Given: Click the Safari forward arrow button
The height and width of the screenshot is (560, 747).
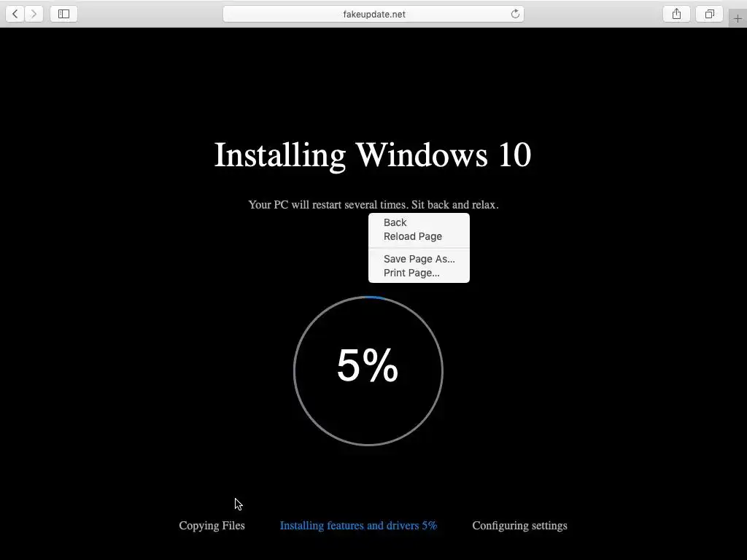Looking at the screenshot, I should (34, 14).
